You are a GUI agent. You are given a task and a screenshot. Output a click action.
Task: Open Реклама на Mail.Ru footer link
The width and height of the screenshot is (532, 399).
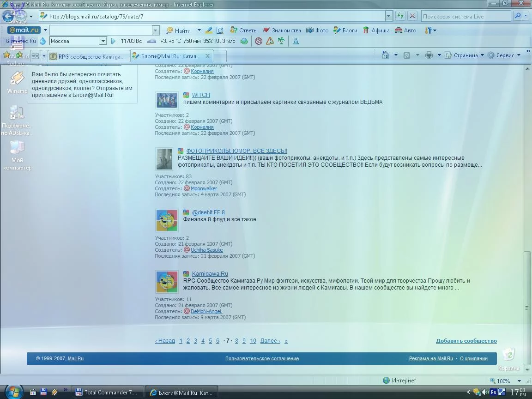(x=431, y=359)
